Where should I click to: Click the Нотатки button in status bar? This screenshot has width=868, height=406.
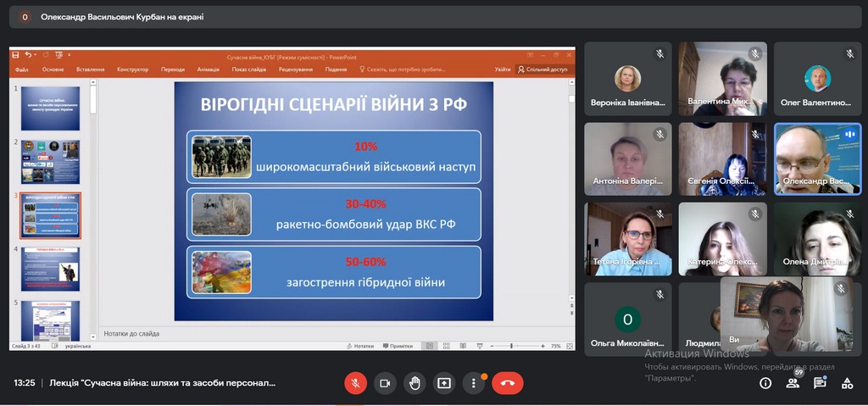tap(359, 346)
